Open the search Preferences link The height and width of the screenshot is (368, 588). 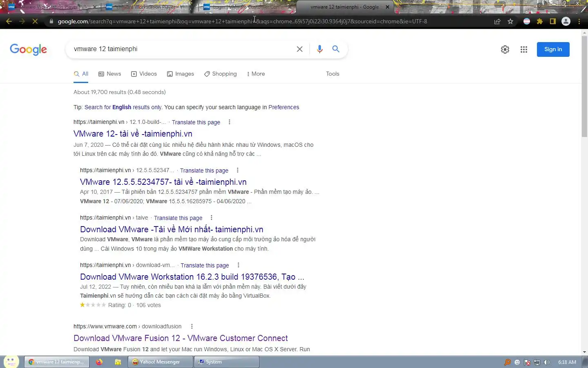click(x=284, y=107)
